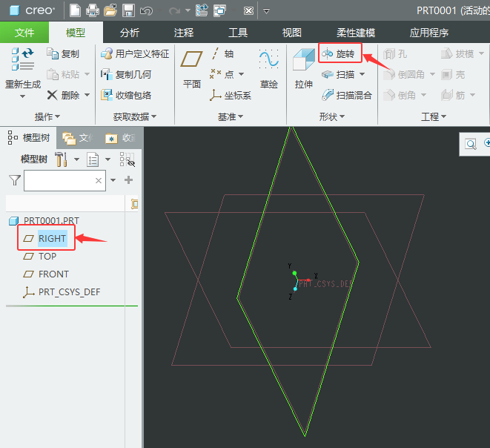The height and width of the screenshot is (448, 490).
Task: Open the 删除 dropdown arrow
Action: click(x=87, y=95)
